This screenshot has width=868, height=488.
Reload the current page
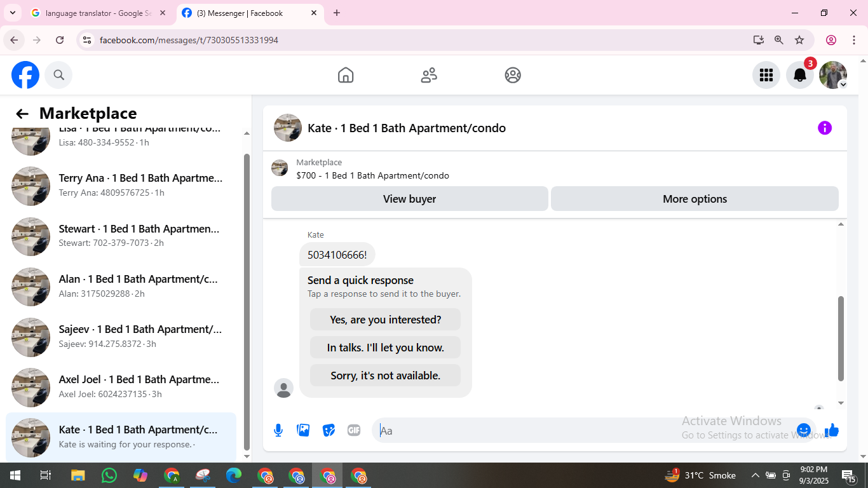click(x=60, y=40)
